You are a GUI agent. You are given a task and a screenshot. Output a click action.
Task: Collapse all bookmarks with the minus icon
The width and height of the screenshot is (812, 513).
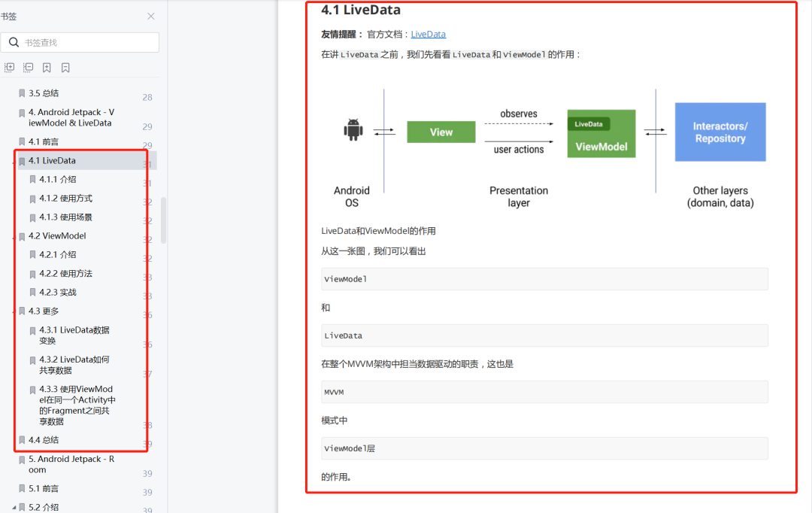28,68
